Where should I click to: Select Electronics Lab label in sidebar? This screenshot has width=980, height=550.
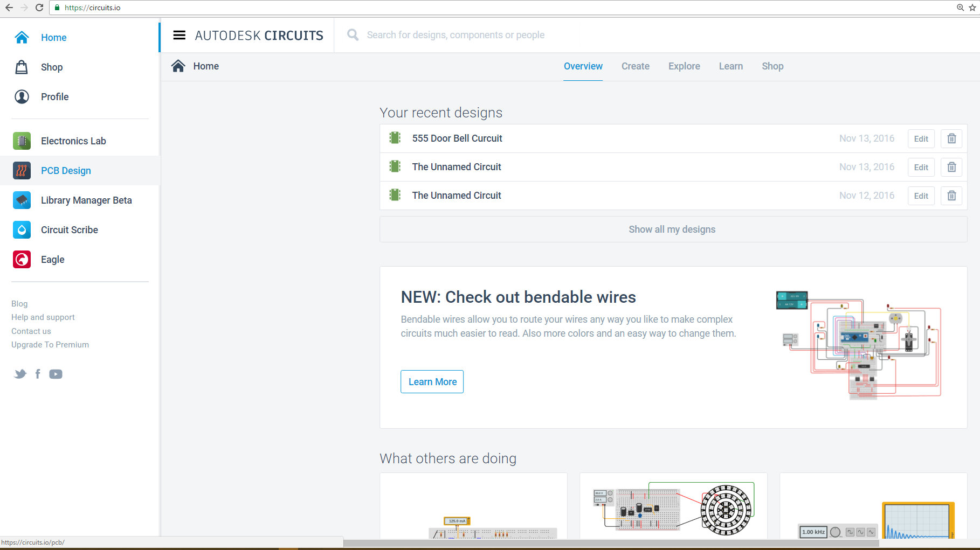[x=73, y=141]
